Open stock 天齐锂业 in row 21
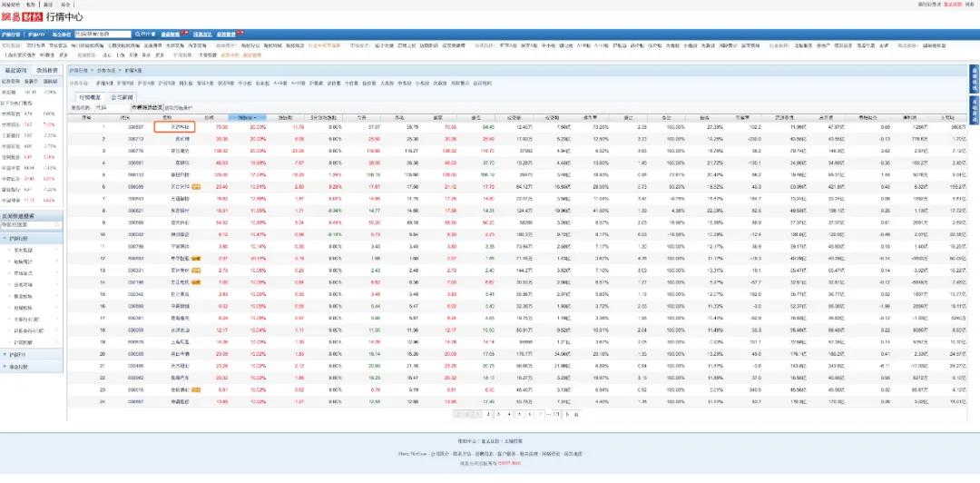The height and width of the screenshot is (483, 980). [180, 365]
